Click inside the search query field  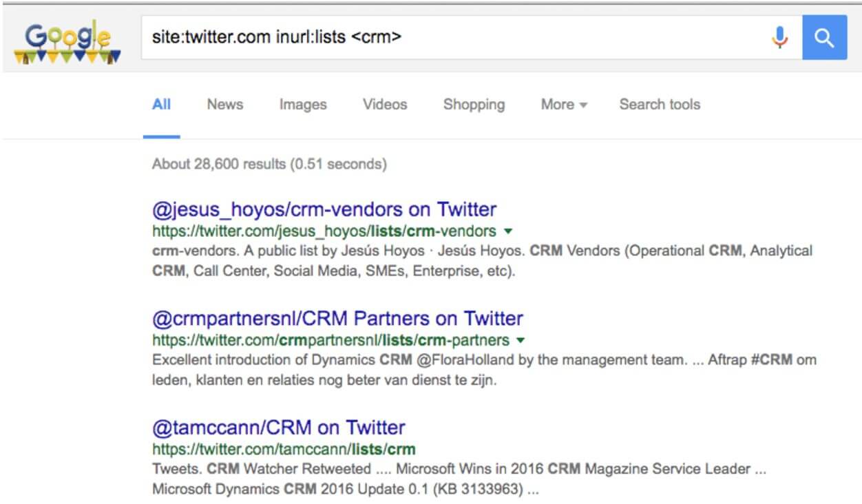point(448,37)
